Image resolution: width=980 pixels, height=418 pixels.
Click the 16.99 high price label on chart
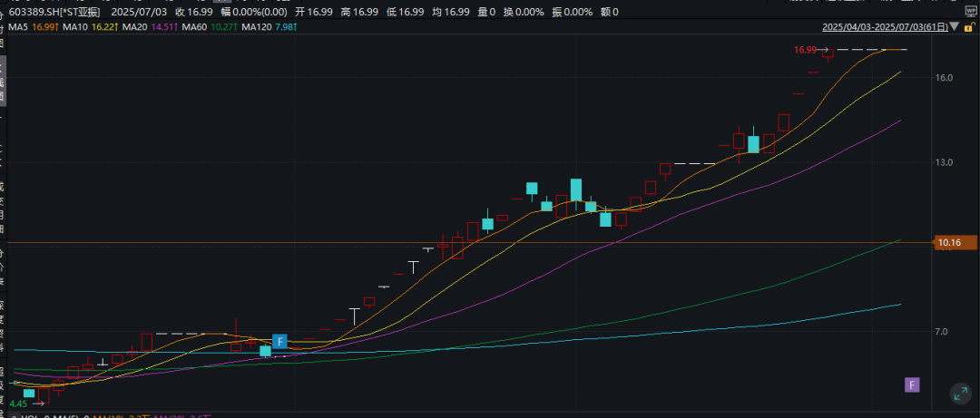(805, 49)
